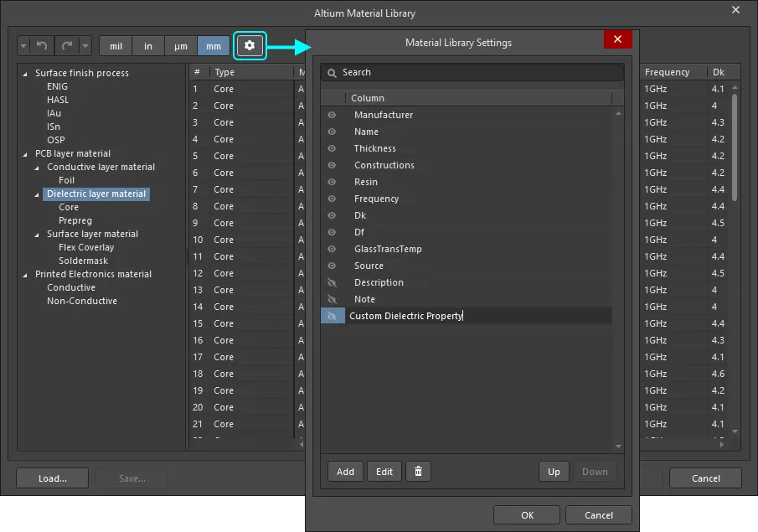Click the search magnifier icon

333,73
